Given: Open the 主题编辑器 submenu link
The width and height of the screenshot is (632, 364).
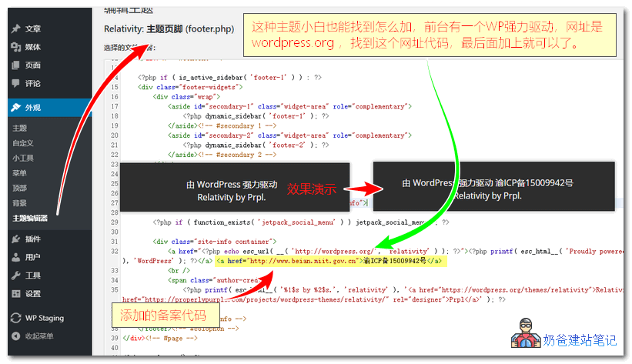Looking at the screenshot, I should 30,218.
